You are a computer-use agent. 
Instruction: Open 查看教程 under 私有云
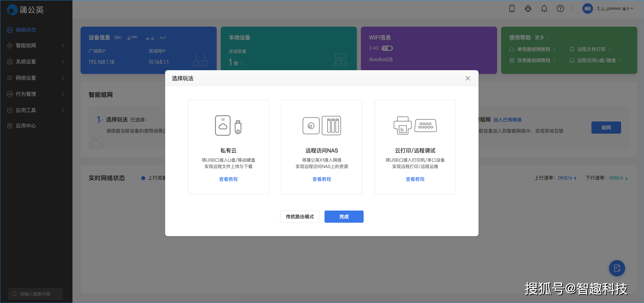(228, 179)
